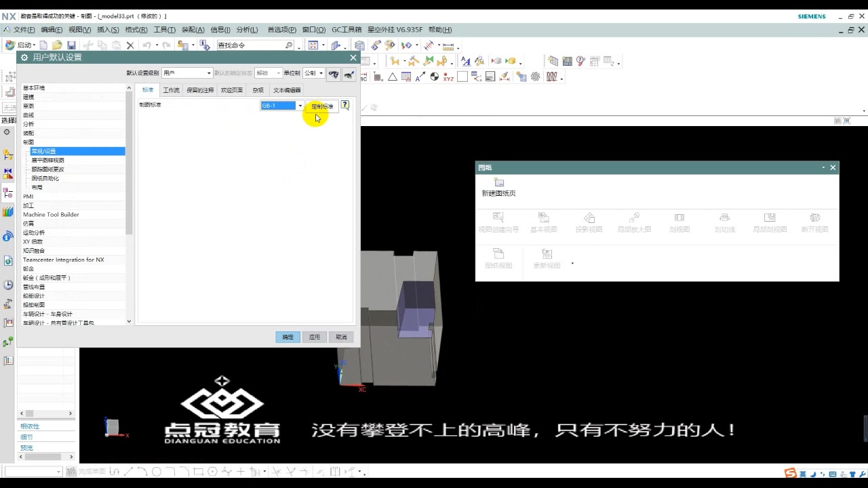The width and height of the screenshot is (868, 488).
Task: Switch to the 工作流 tab
Action: coord(171,89)
